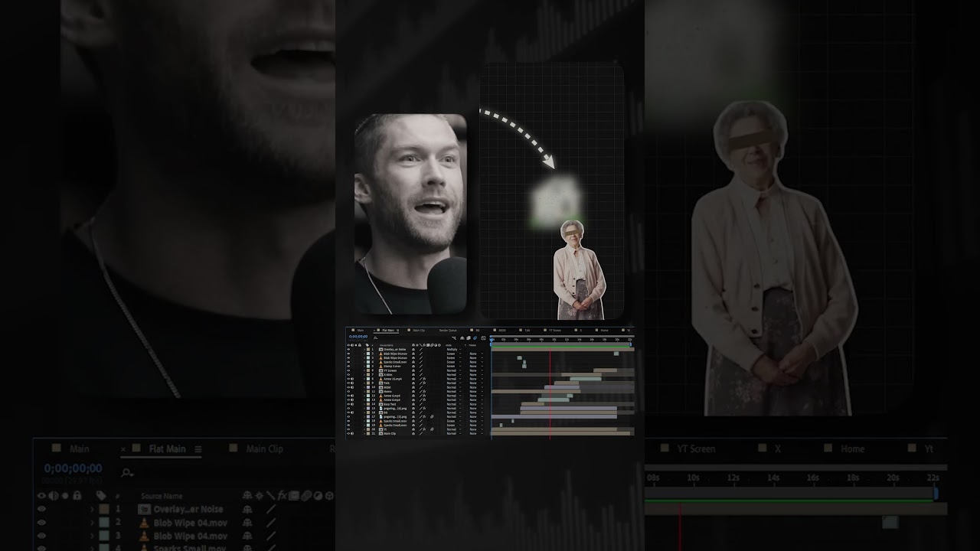Select enlarged layer name Overlay...er Noise
The image size is (980, 551).
pos(190,509)
